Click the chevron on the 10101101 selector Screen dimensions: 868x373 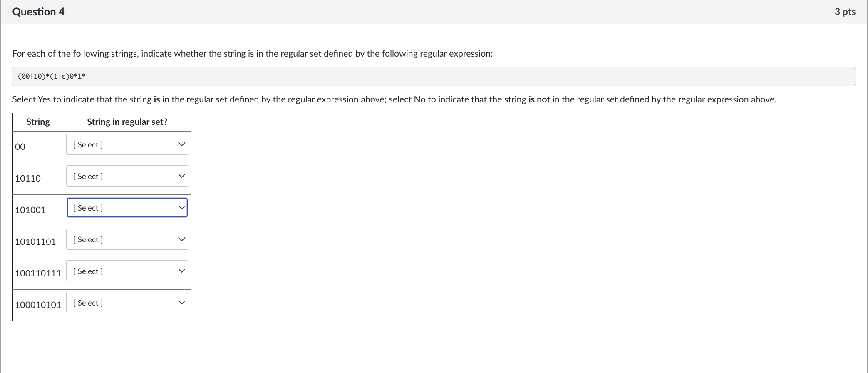pyautogui.click(x=181, y=239)
